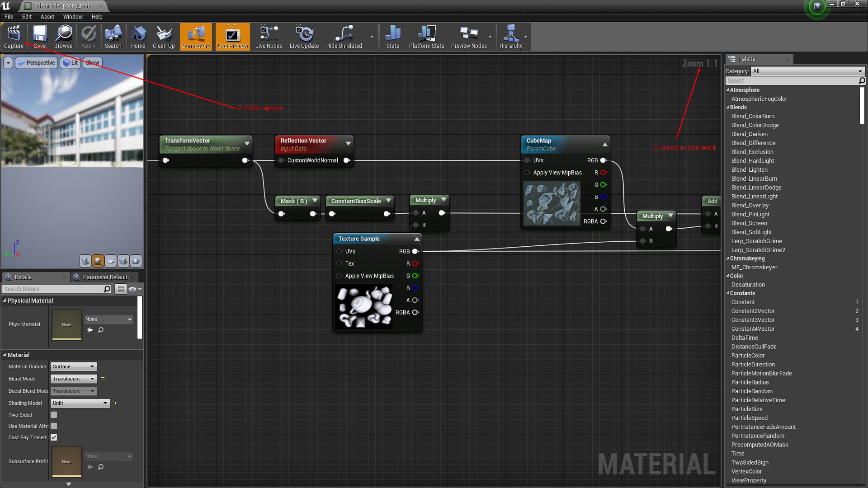868x488 pixels.
Task: Save the 3dParticleOpacity_Mat material
Action: tap(39, 36)
